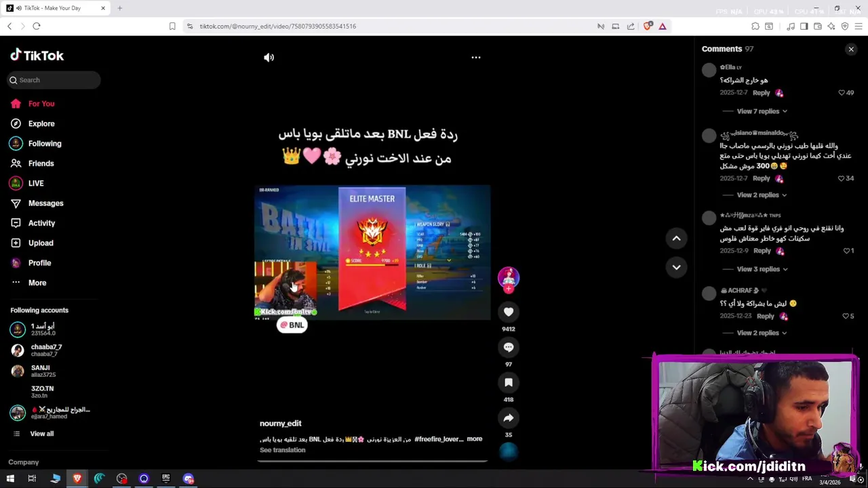Like the video with the heart icon

(x=509, y=312)
